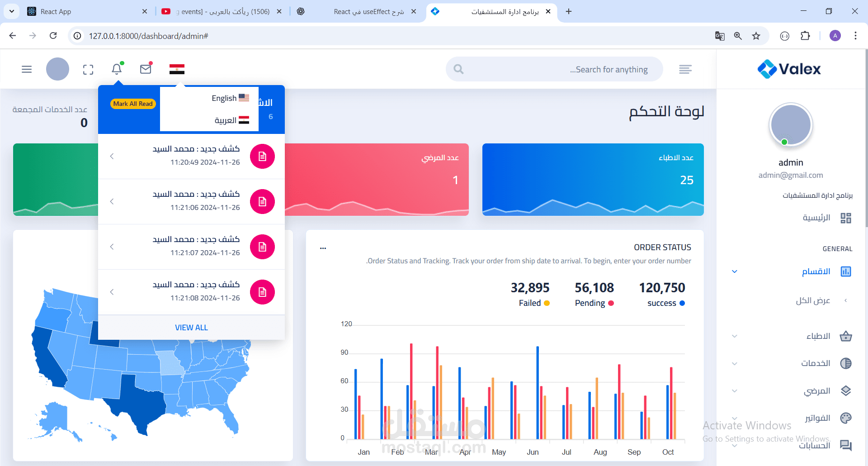The width and height of the screenshot is (868, 466).
Task: Click the notifications bell icon
Action: pos(117,69)
